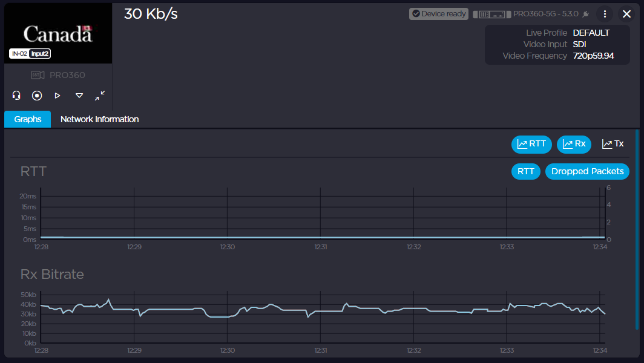This screenshot has height=363, width=644.
Task: Expand the downward triangle dropdown
Action: tap(79, 96)
